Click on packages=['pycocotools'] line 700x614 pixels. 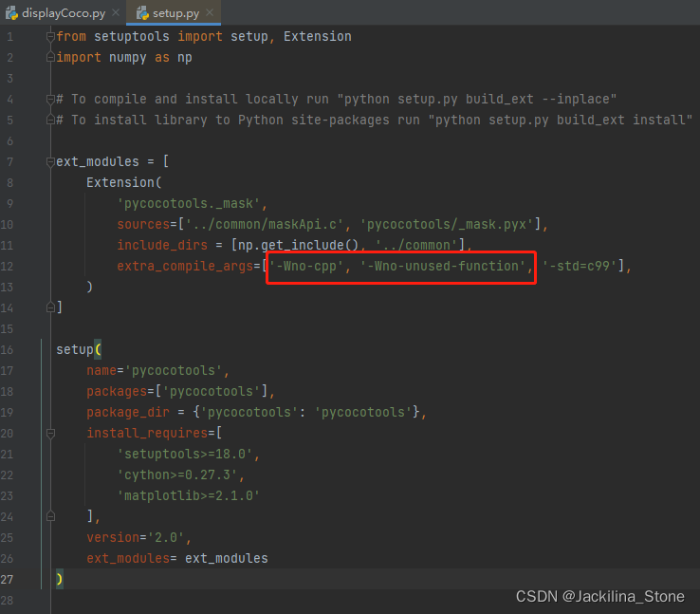181,392
